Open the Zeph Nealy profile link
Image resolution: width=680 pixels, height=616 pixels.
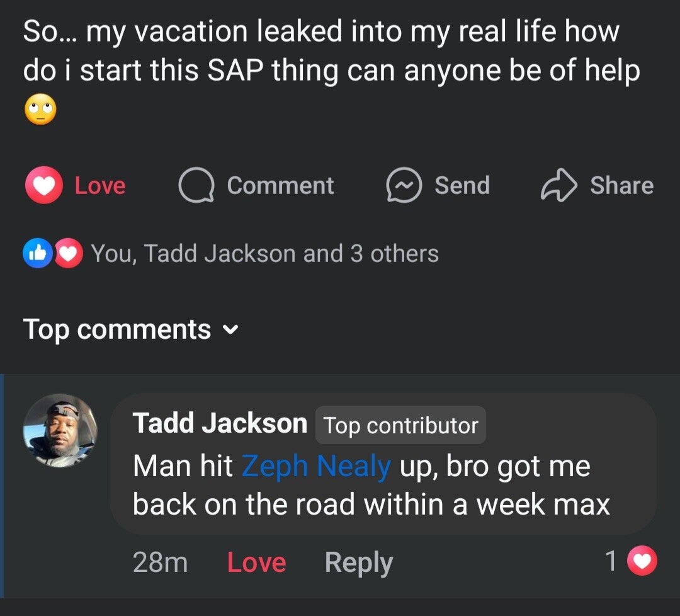pos(316,467)
